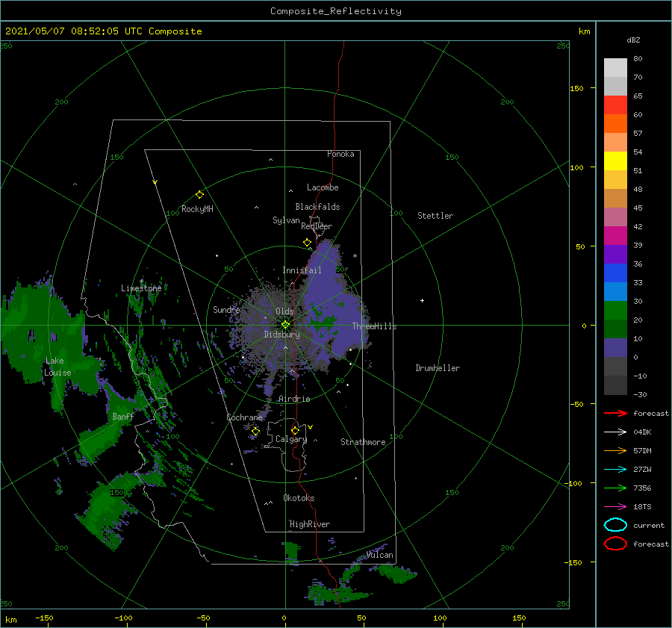
Task: Click the Ponoka city label
Action: pos(340,154)
